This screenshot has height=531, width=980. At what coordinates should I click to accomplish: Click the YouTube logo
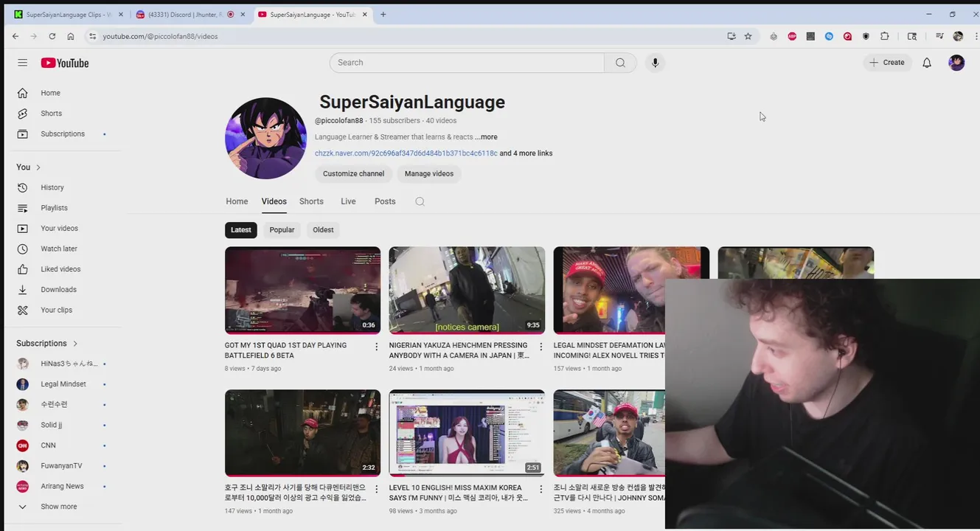pos(65,63)
